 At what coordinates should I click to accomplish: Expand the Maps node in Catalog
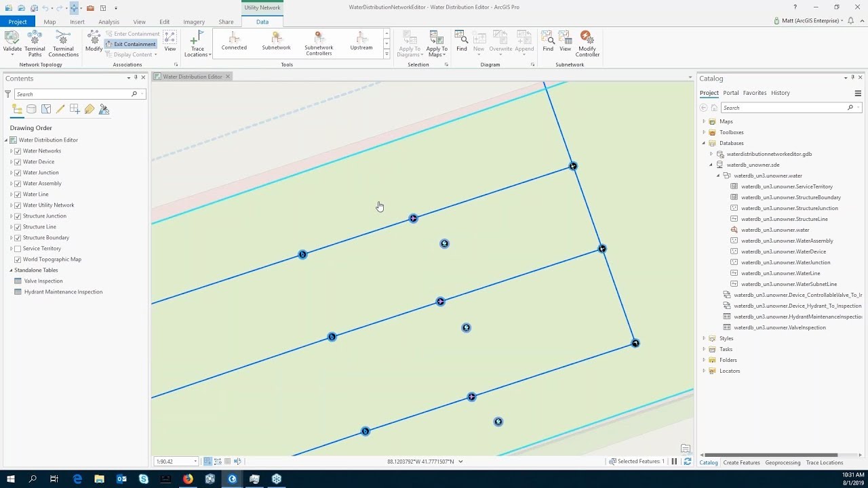(704, 121)
